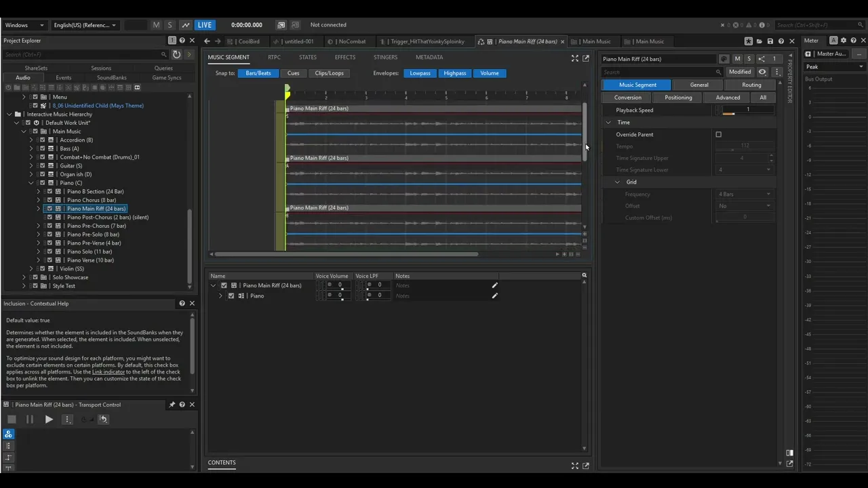
Task: Solo with the toolbar S button
Action: (x=170, y=25)
